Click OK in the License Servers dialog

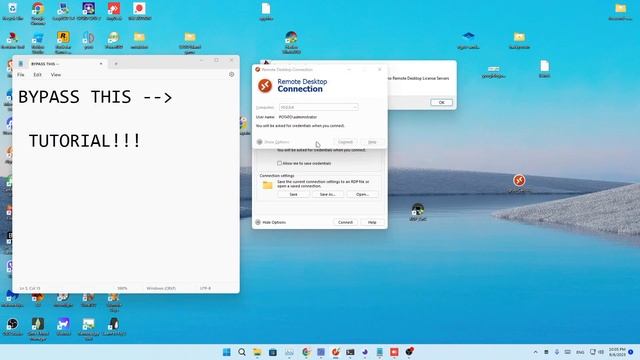[x=441, y=102]
